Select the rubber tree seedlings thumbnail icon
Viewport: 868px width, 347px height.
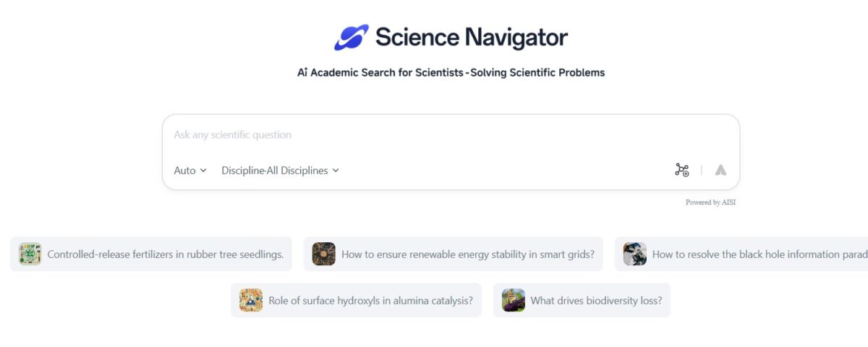[30, 254]
